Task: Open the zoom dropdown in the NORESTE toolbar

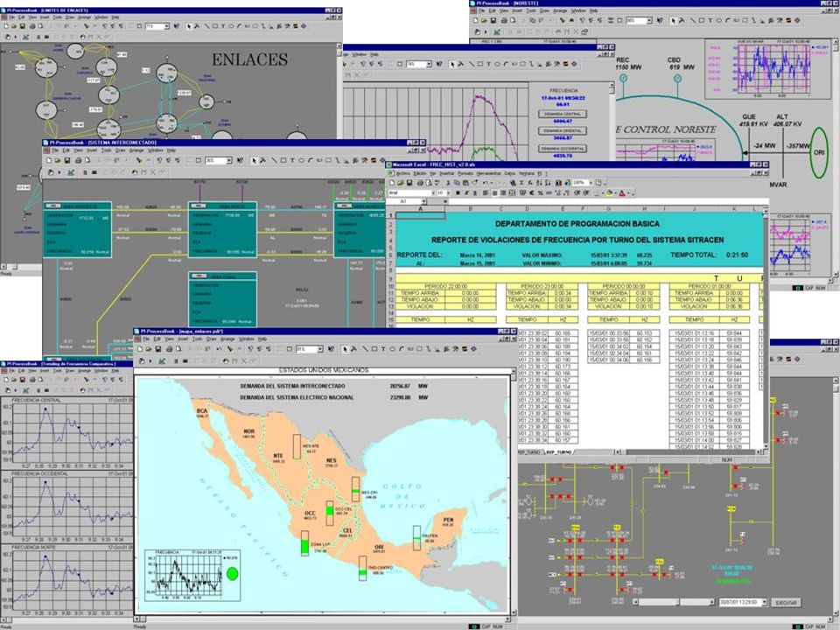Action: (649, 20)
